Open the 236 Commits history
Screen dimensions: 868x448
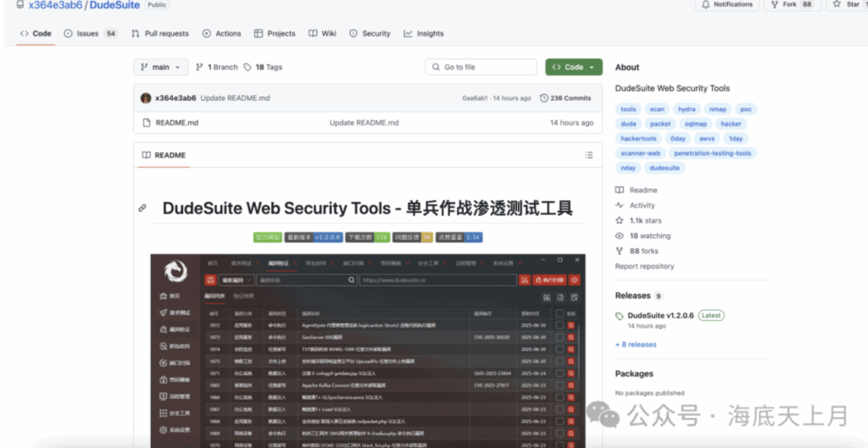(565, 98)
